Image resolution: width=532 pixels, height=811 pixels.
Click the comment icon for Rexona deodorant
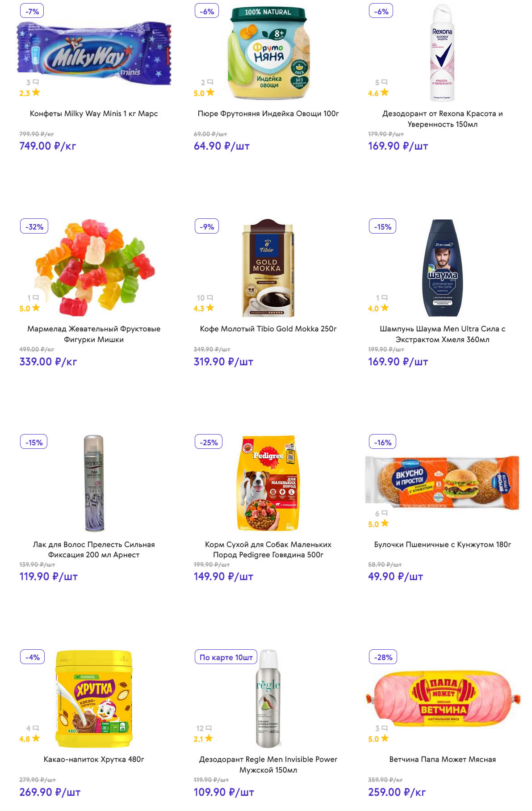click(x=385, y=82)
